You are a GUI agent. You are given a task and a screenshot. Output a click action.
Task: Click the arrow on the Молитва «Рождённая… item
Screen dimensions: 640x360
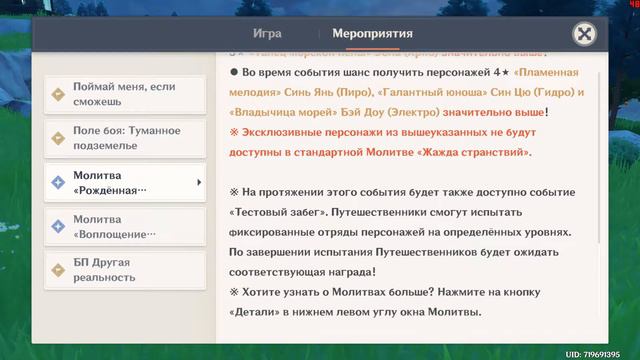pos(199,182)
